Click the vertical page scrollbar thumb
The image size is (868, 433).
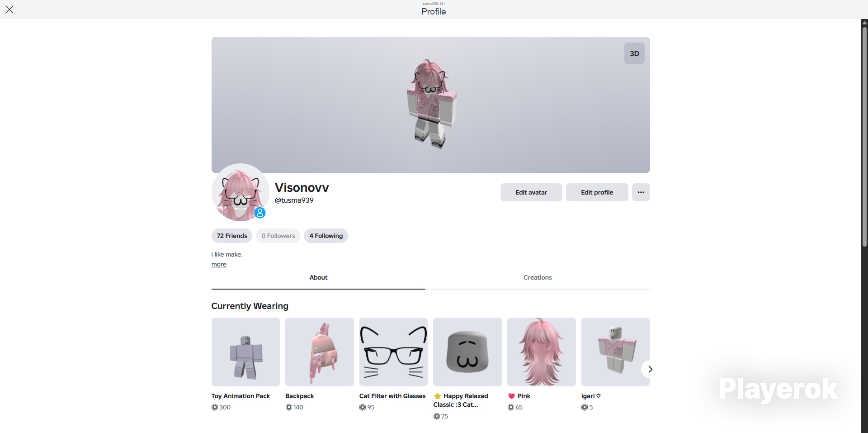click(x=864, y=136)
